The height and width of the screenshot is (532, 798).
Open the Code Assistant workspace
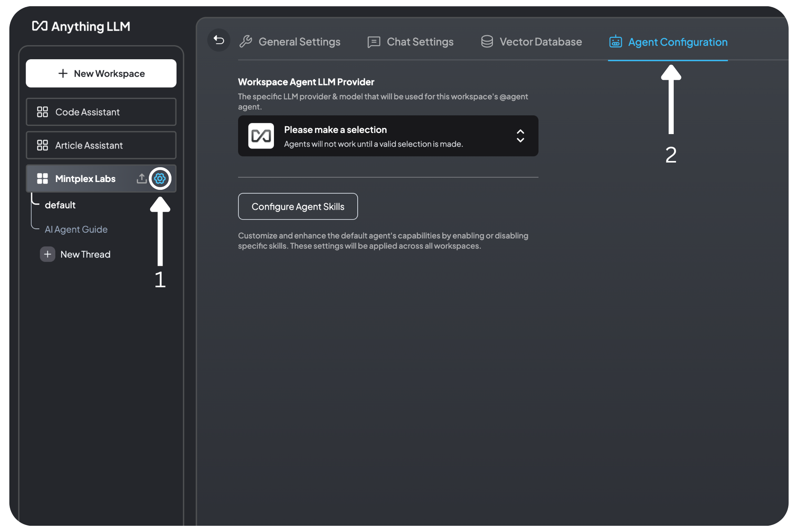[x=102, y=111]
